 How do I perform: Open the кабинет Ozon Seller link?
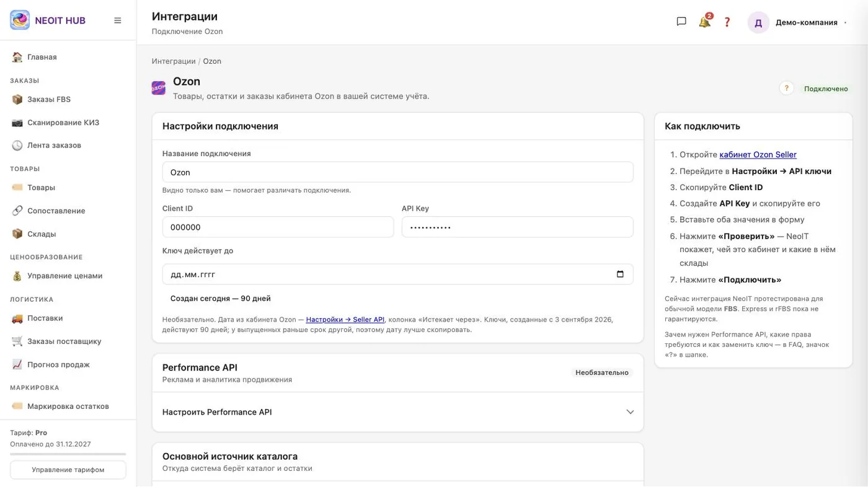(758, 155)
